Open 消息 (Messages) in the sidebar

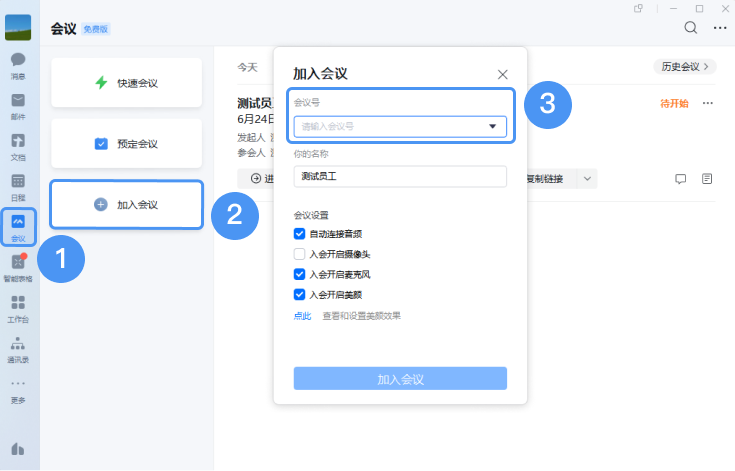point(18,65)
